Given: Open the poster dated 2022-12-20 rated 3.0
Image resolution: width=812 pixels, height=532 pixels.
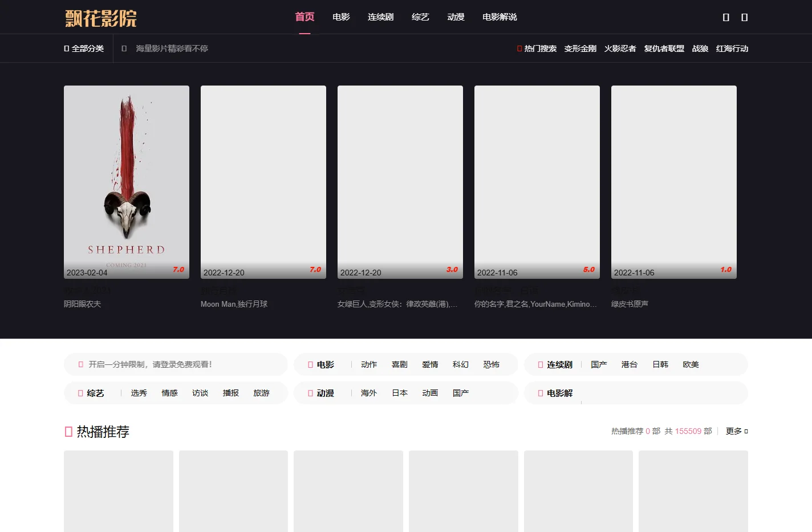Looking at the screenshot, I should click(400, 182).
